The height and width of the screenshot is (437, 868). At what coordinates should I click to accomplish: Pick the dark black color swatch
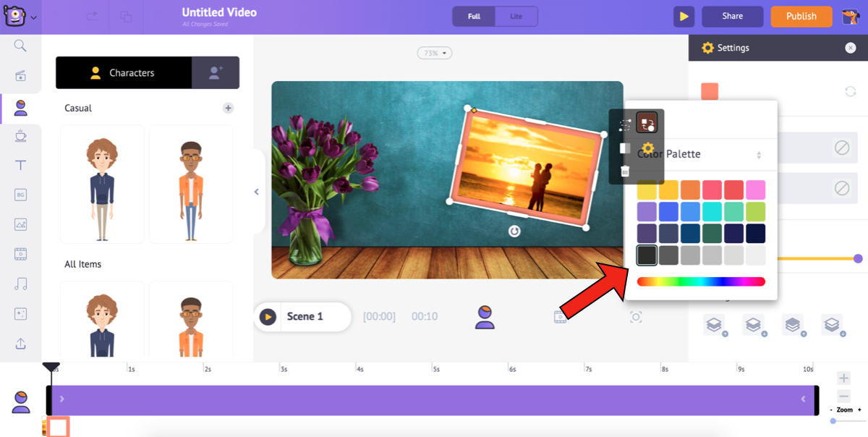point(647,255)
